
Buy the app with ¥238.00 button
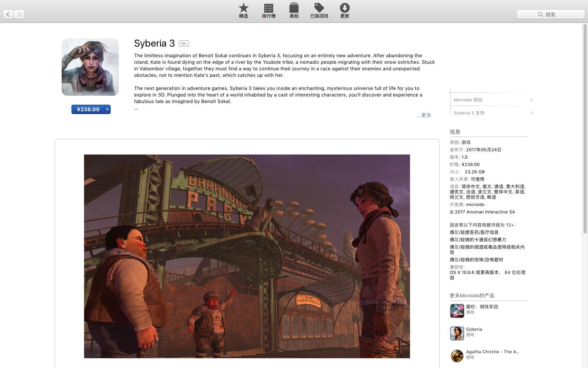[x=88, y=109]
